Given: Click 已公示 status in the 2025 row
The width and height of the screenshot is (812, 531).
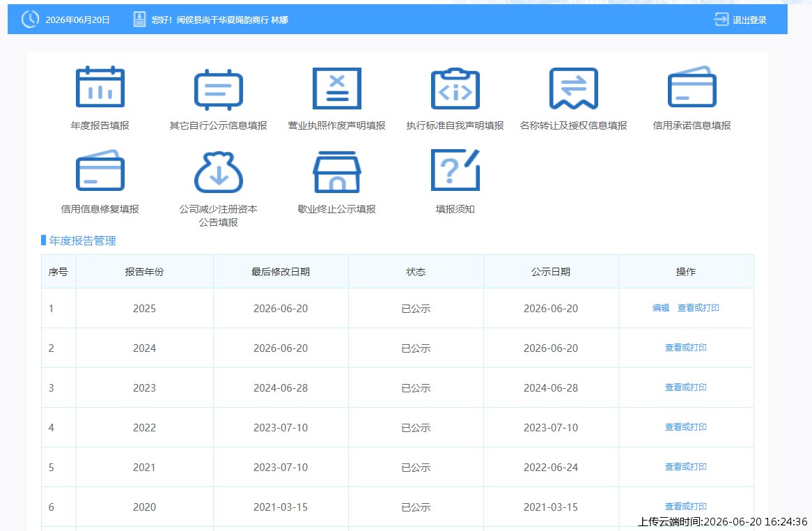Looking at the screenshot, I should [416, 308].
